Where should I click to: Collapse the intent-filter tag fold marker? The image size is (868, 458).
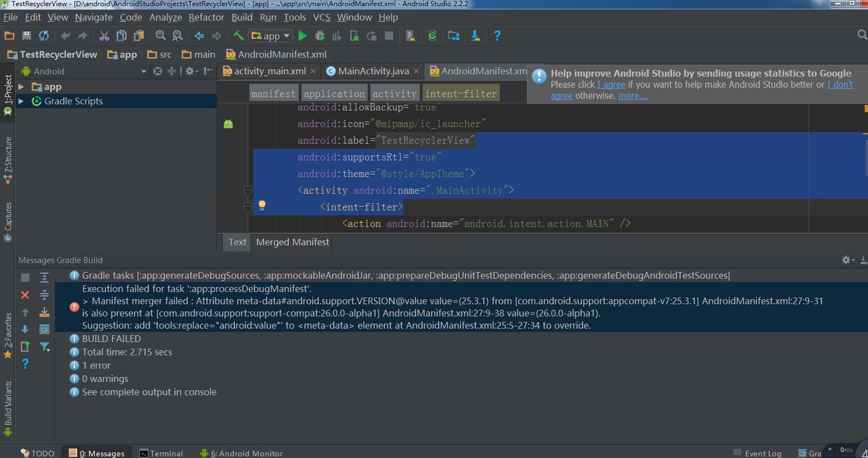248,207
